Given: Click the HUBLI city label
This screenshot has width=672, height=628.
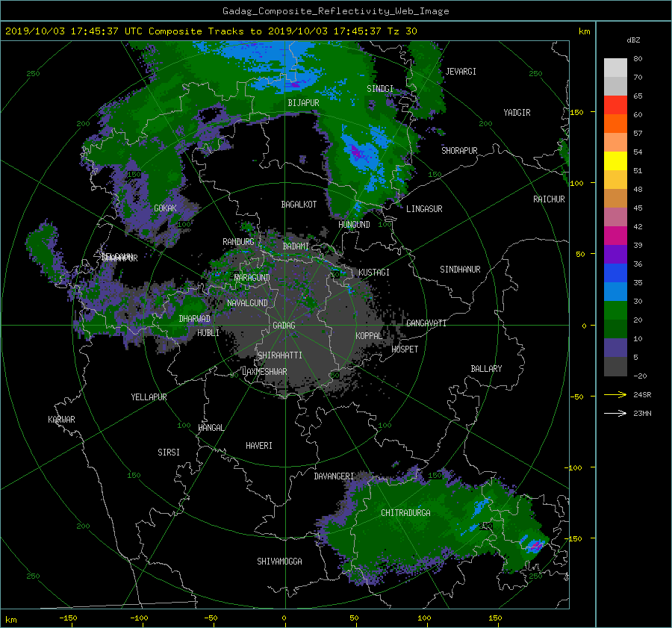Looking at the screenshot, I should (x=208, y=332).
